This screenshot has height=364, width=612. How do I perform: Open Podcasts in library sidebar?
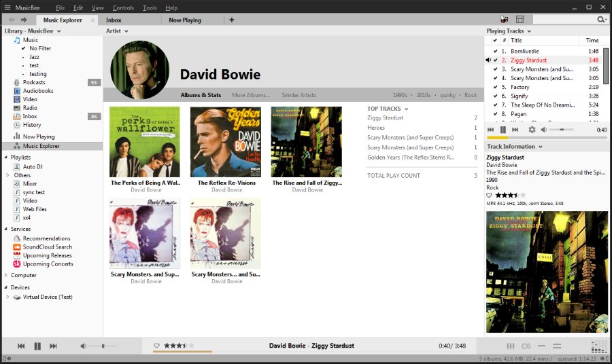pos(34,82)
